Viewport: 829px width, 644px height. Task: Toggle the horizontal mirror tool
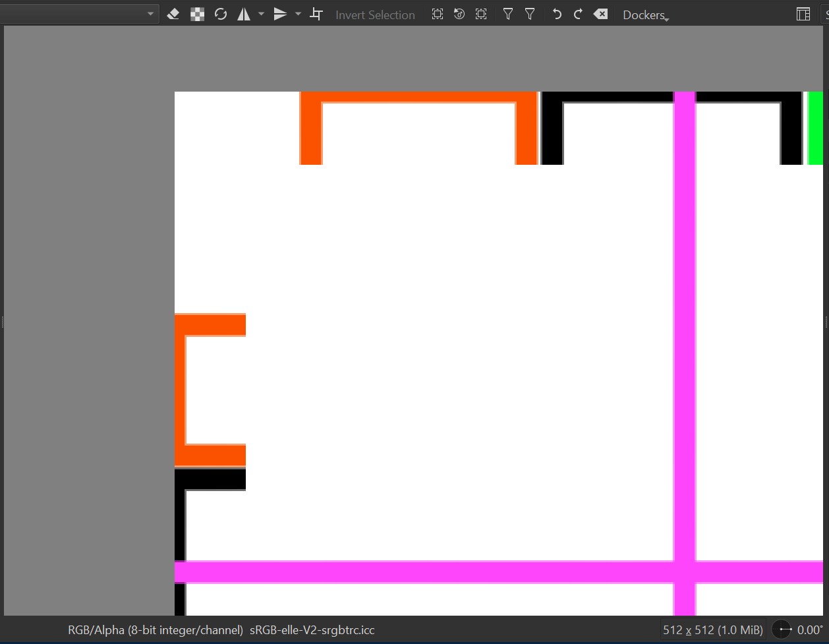pyautogui.click(x=244, y=15)
